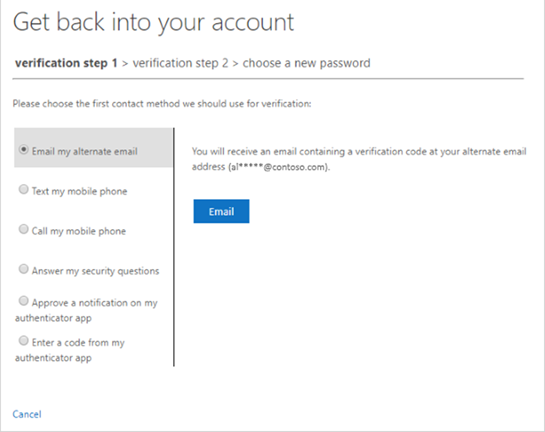The height and width of the screenshot is (432, 545).
Task: Choose Enter a code from authenticator radio
Action: (x=24, y=341)
